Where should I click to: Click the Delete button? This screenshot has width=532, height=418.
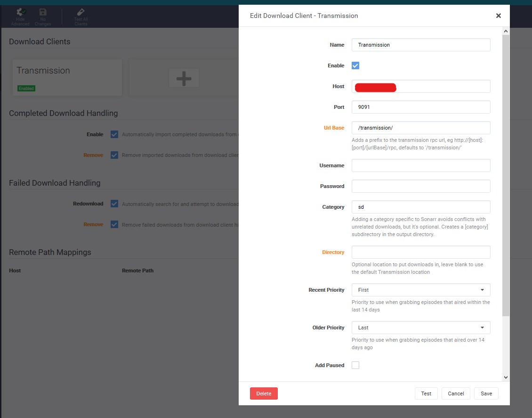pos(264,393)
